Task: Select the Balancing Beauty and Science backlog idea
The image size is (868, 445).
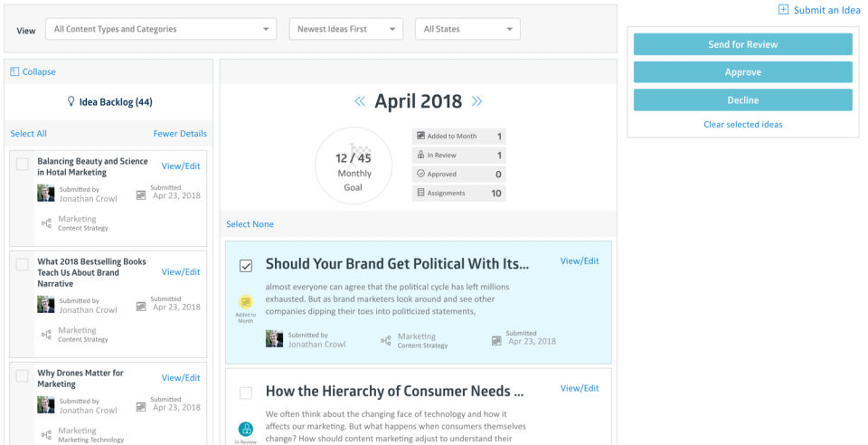Action: 23,164
